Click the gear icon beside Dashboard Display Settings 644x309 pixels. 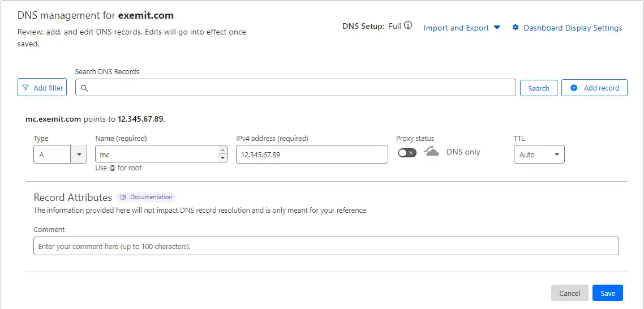tap(516, 28)
